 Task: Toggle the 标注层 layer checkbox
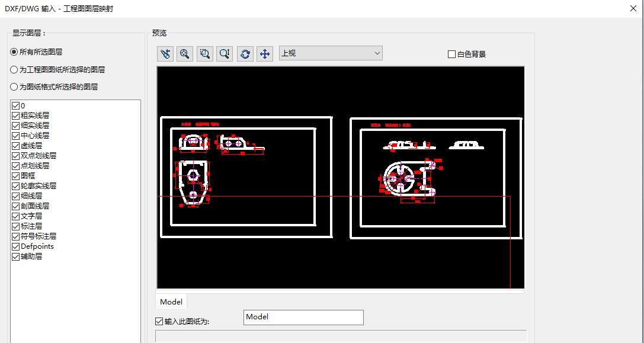tap(15, 226)
